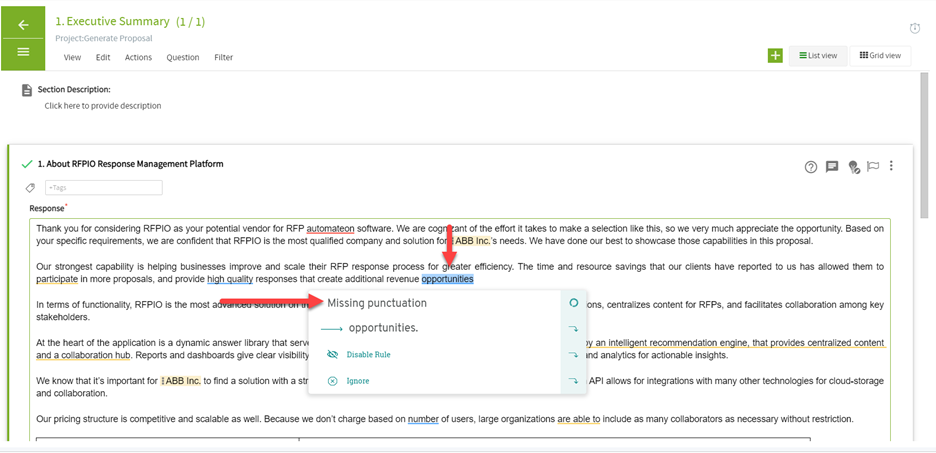Click the Ignore link in popup
This screenshot has height=453, width=936.
coord(358,381)
